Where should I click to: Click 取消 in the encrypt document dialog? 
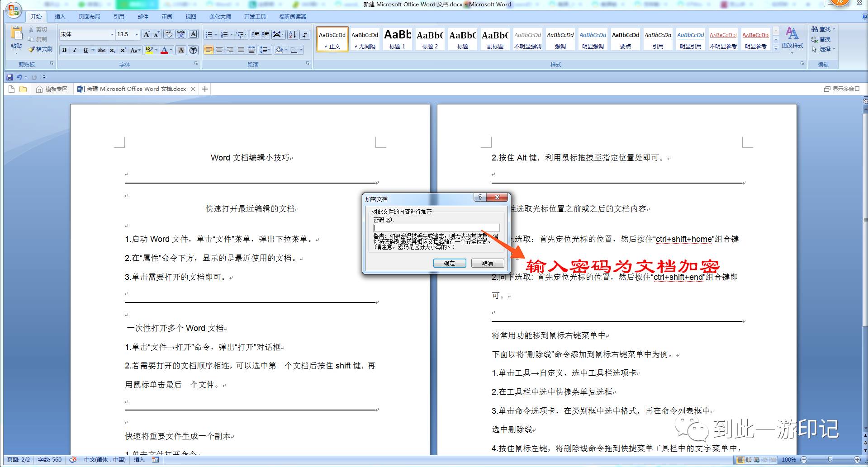pyautogui.click(x=487, y=263)
